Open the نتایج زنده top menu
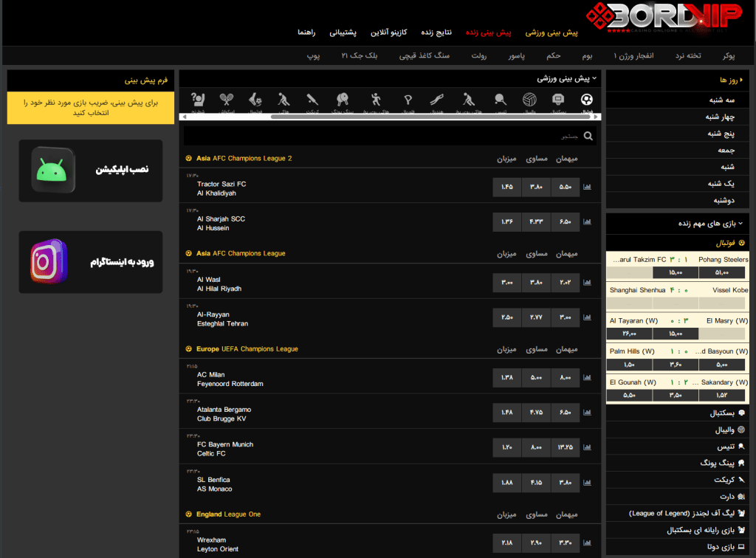 pyautogui.click(x=436, y=32)
